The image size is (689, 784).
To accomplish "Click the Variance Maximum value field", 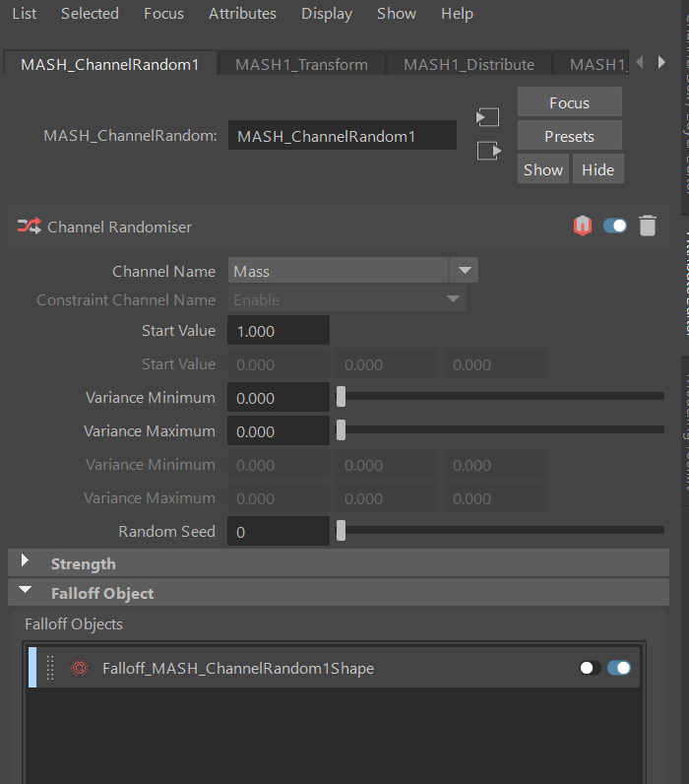I will click(279, 430).
